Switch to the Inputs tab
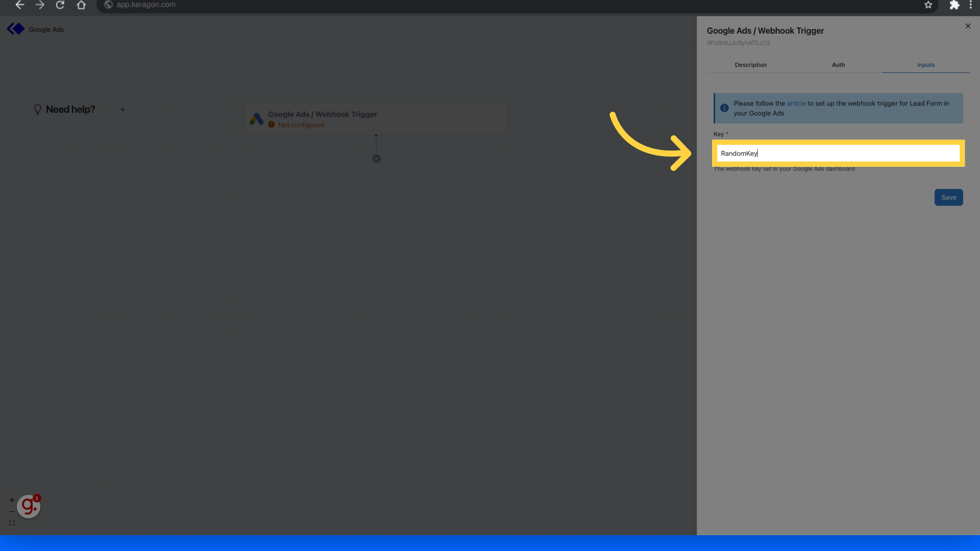This screenshot has width=980, height=551. 925,65
